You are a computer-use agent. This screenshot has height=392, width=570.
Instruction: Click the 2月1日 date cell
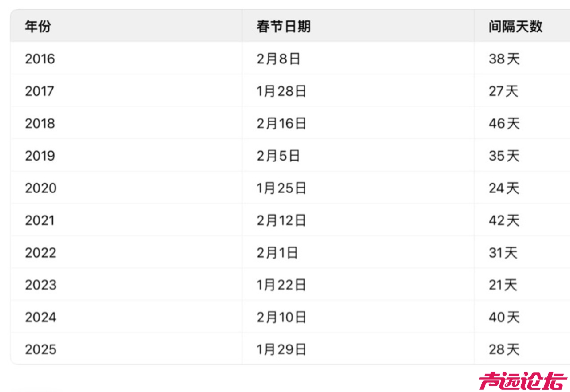pos(277,253)
